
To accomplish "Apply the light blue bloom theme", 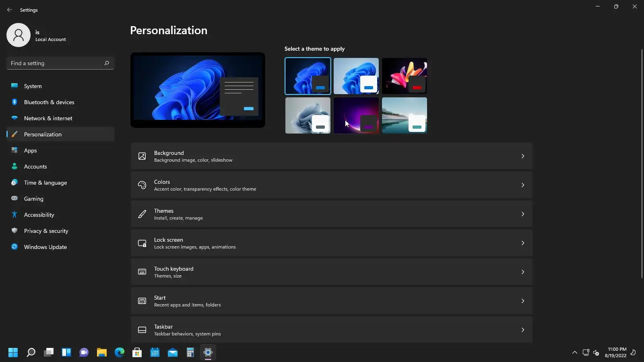I will tap(356, 76).
